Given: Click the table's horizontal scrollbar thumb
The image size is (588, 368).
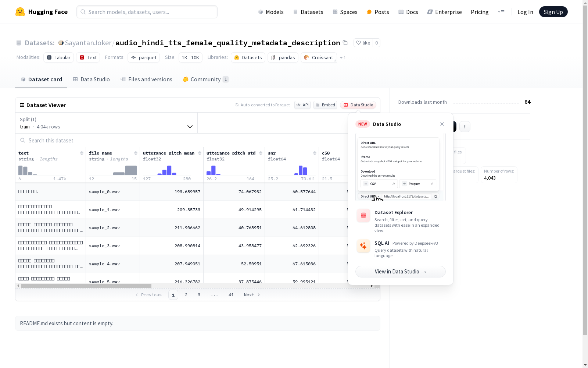Looking at the screenshot, I should (x=86, y=286).
